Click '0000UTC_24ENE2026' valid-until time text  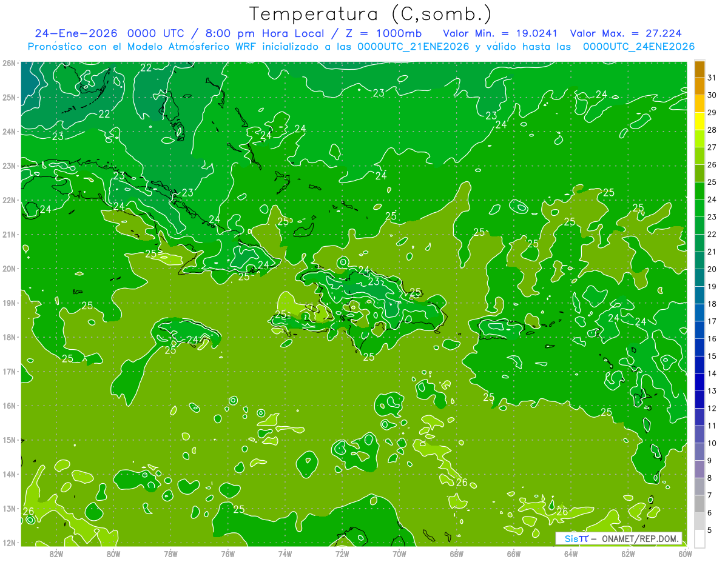[x=639, y=47]
